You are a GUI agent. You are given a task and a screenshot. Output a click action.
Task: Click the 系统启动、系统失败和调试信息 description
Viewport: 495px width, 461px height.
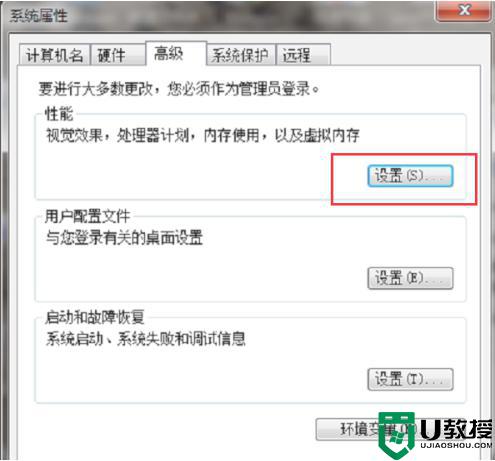coord(146,339)
